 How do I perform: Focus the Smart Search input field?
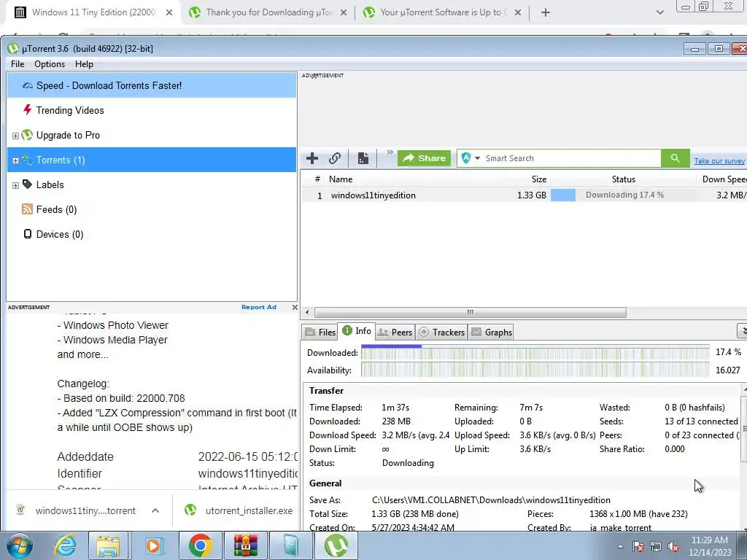(x=572, y=158)
